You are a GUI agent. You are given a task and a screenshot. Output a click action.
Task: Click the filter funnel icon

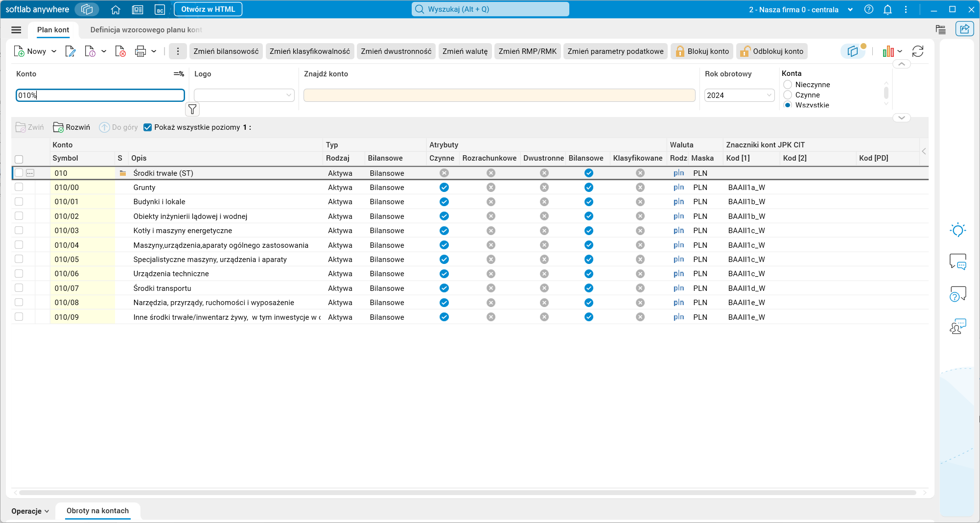[x=192, y=109]
